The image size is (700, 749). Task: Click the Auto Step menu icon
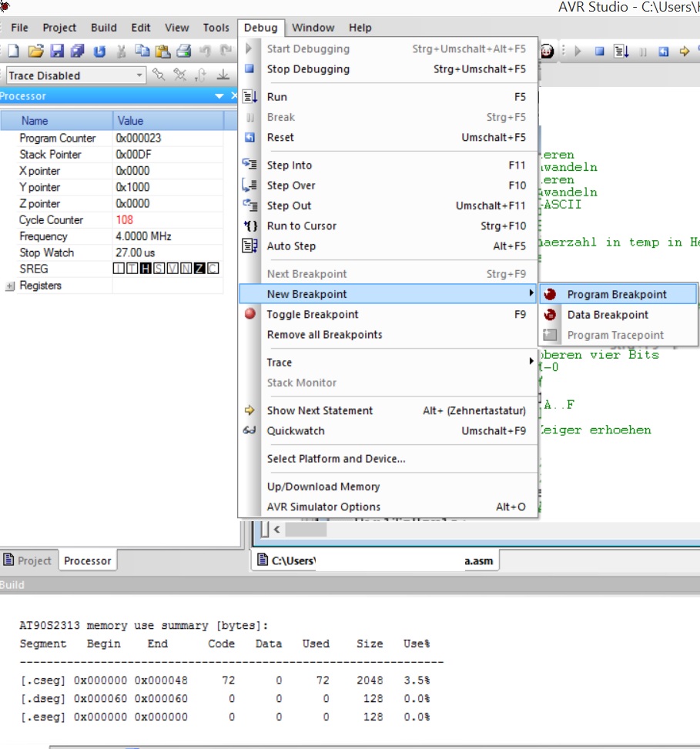[x=250, y=246]
